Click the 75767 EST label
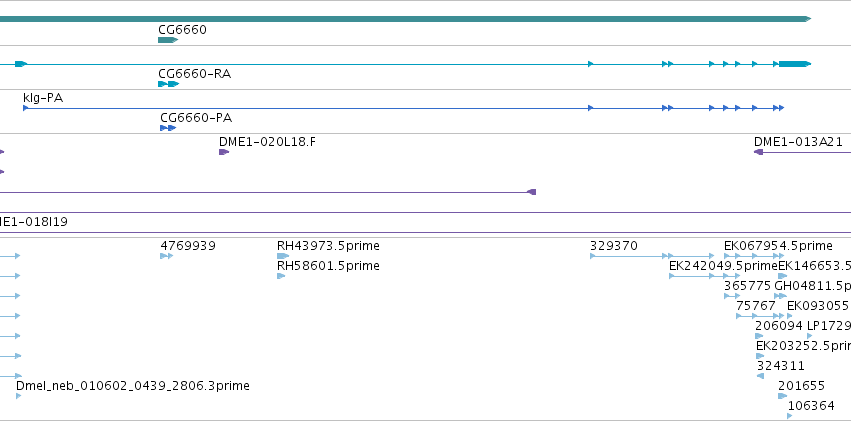The image size is (851, 421). pos(755,305)
